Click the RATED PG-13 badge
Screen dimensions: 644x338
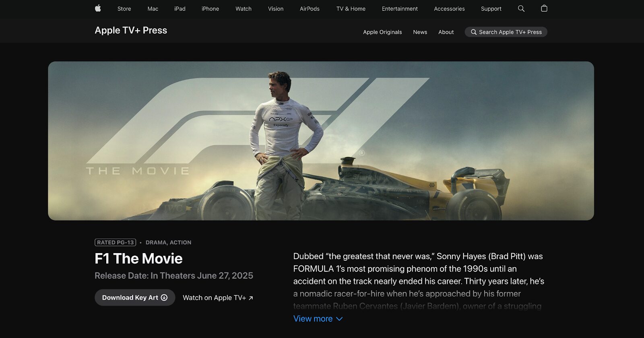pos(116,242)
